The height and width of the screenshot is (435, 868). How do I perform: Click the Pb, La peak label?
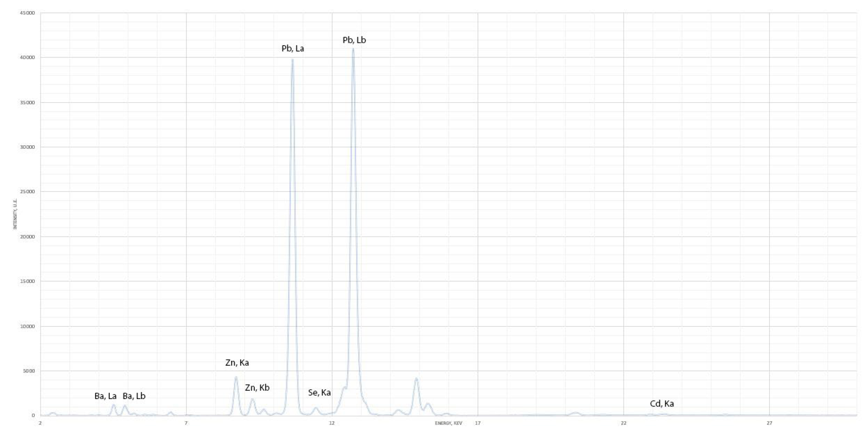[x=292, y=49]
